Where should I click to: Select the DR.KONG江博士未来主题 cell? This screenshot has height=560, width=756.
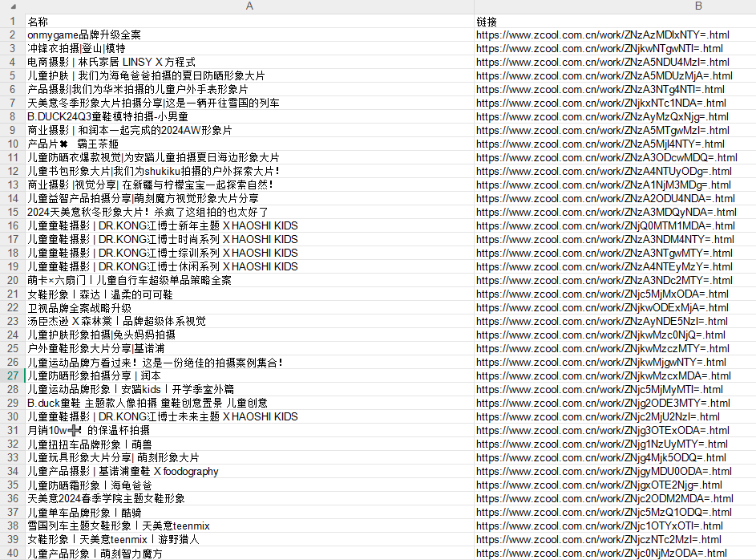[249, 416]
